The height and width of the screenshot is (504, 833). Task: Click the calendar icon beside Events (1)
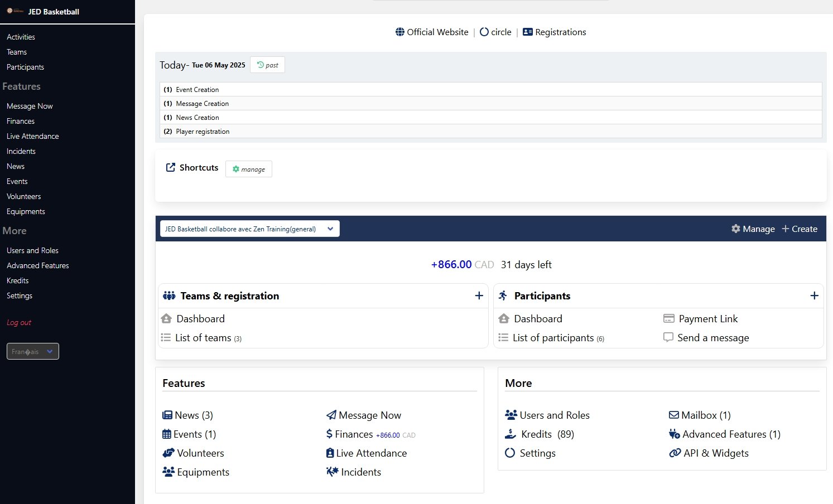click(167, 434)
